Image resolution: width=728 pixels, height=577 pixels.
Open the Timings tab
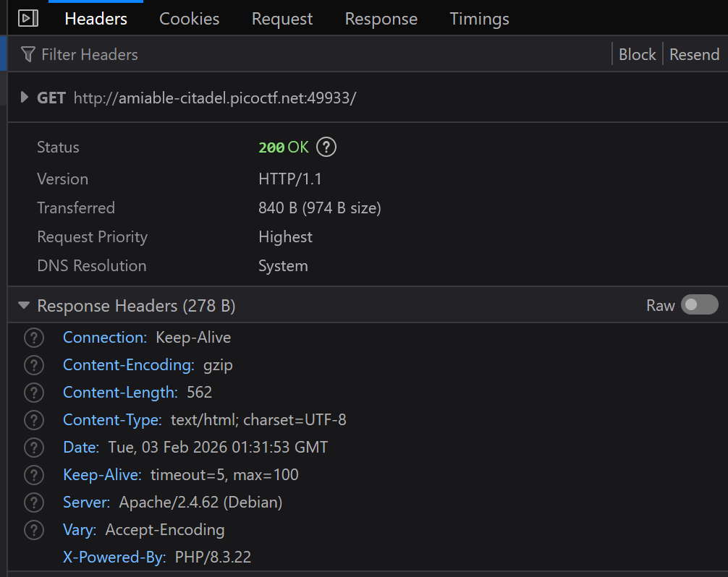tap(479, 19)
